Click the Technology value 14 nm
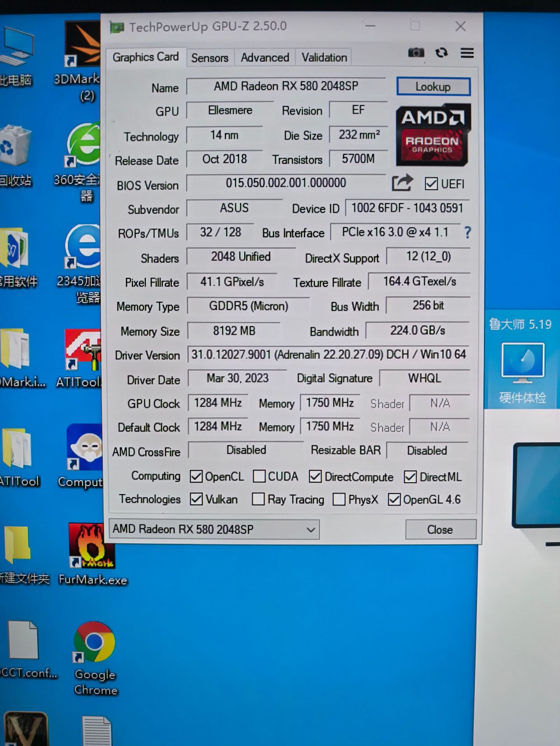Screen dimensions: 560x746 (224, 135)
